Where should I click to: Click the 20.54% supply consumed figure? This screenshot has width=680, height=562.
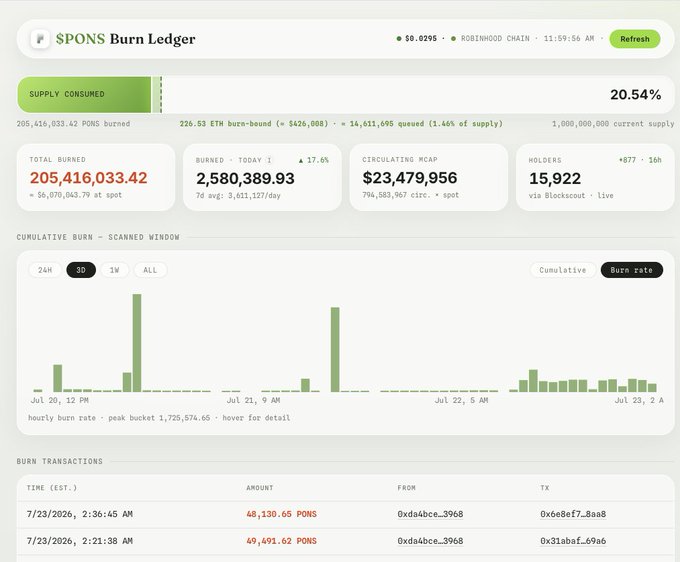[x=635, y=95]
